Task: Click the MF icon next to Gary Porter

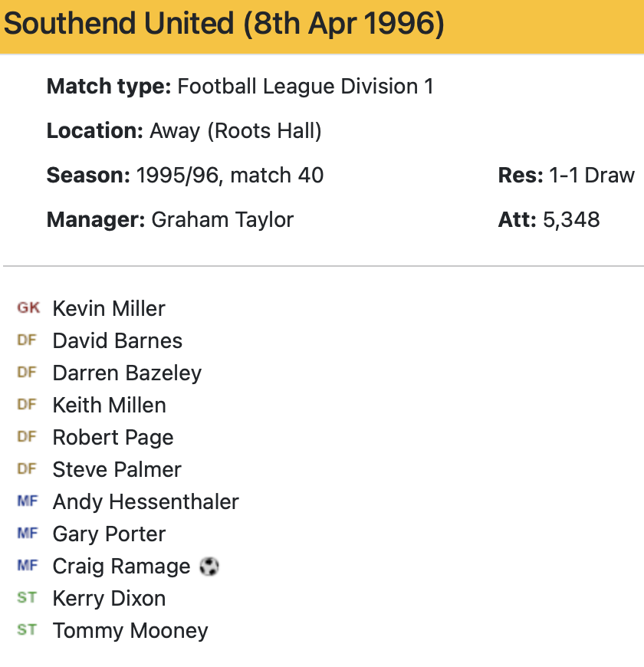Action: [27, 534]
